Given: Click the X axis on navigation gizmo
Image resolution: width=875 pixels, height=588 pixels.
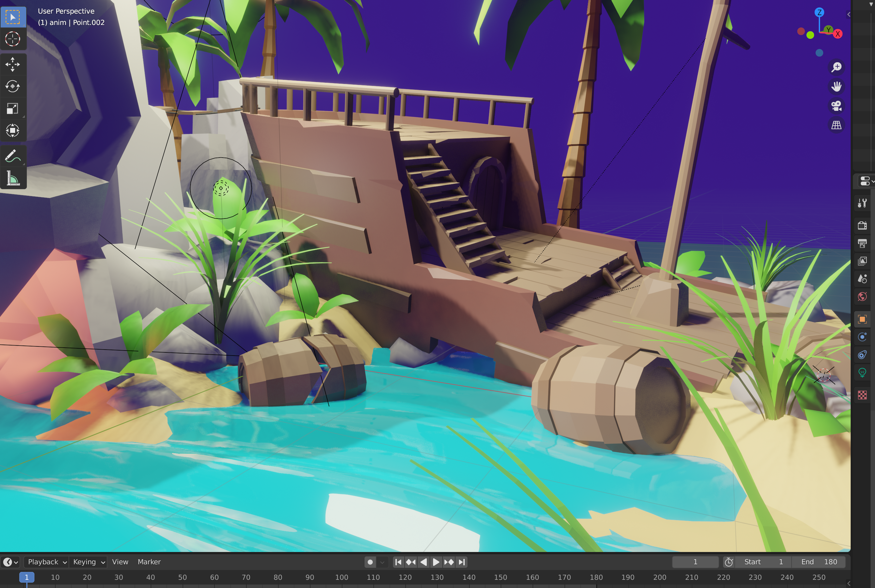Looking at the screenshot, I should (x=838, y=34).
